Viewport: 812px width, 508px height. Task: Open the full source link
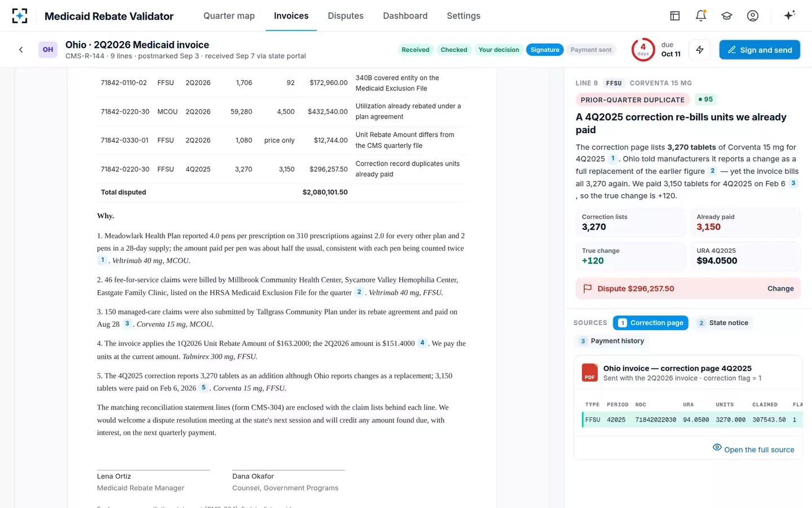[x=753, y=449]
